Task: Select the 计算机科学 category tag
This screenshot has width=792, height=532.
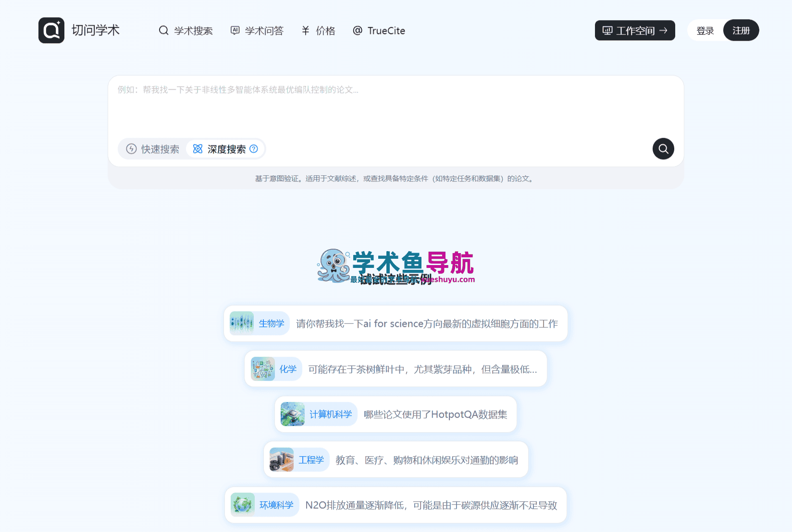Action: pos(331,414)
